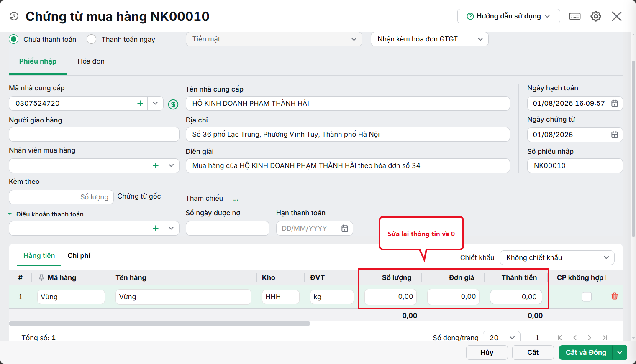The image size is (636, 364).
Task: Add new Nhân viên mua hàng plus icon
Action: 156,165
